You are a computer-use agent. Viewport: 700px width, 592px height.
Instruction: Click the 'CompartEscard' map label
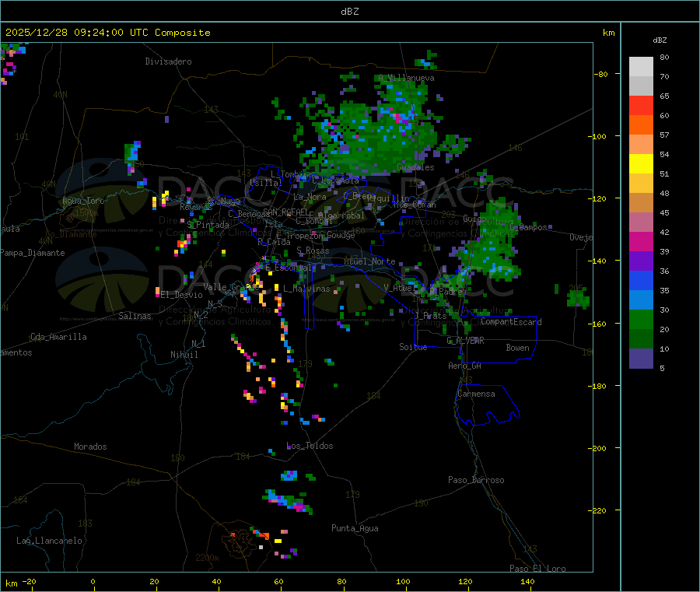click(x=511, y=322)
